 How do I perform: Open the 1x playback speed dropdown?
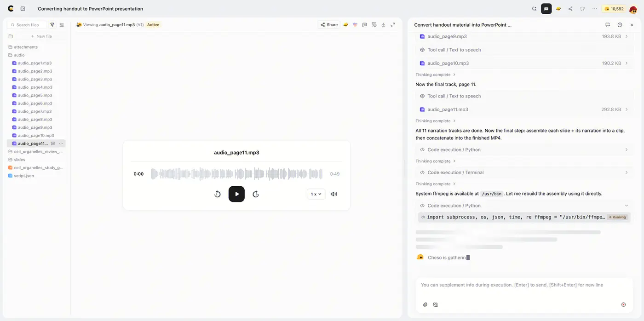click(316, 194)
